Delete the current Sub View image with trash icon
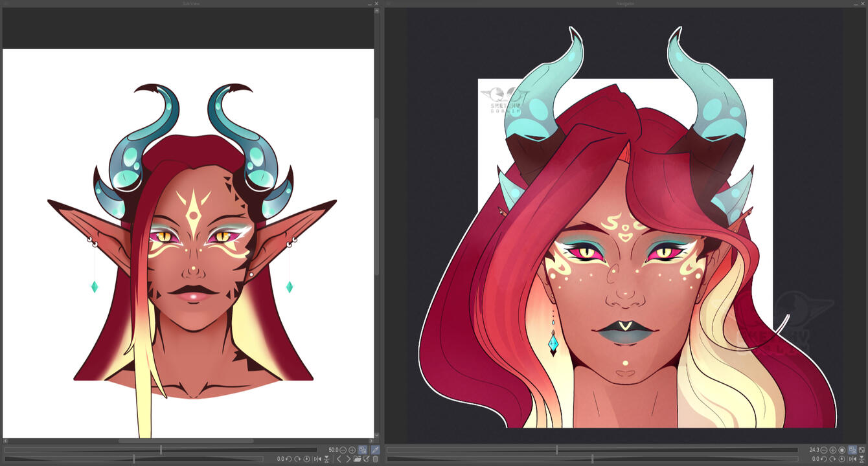This screenshot has width=868, height=466. tap(375, 459)
